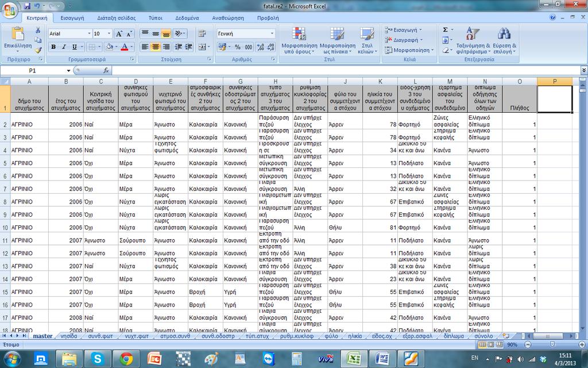Insert new worksheet tab icon

(x=505, y=336)
